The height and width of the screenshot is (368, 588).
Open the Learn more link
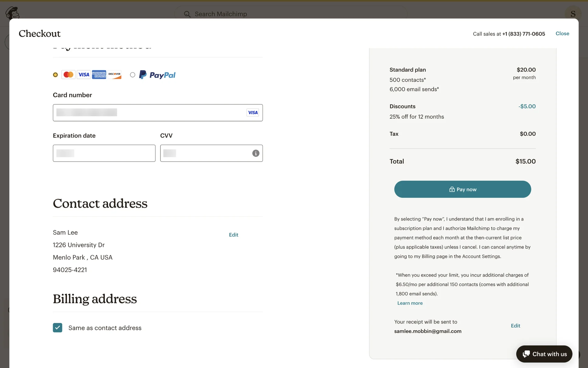pos(410,303)
